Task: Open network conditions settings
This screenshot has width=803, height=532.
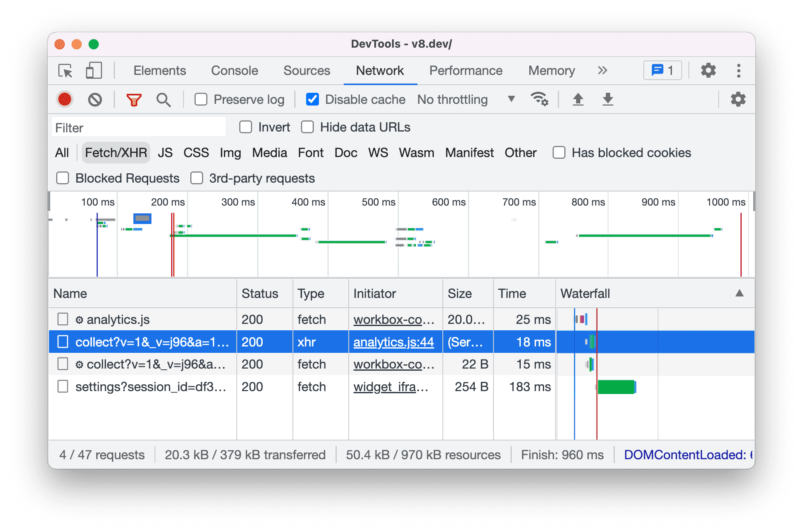Action: [539, 99]
